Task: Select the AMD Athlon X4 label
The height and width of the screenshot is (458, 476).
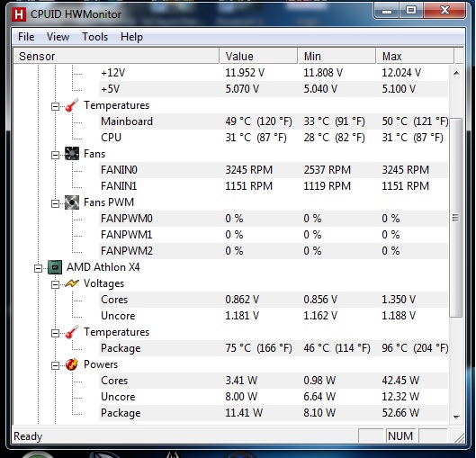Action: coord(103,267)
